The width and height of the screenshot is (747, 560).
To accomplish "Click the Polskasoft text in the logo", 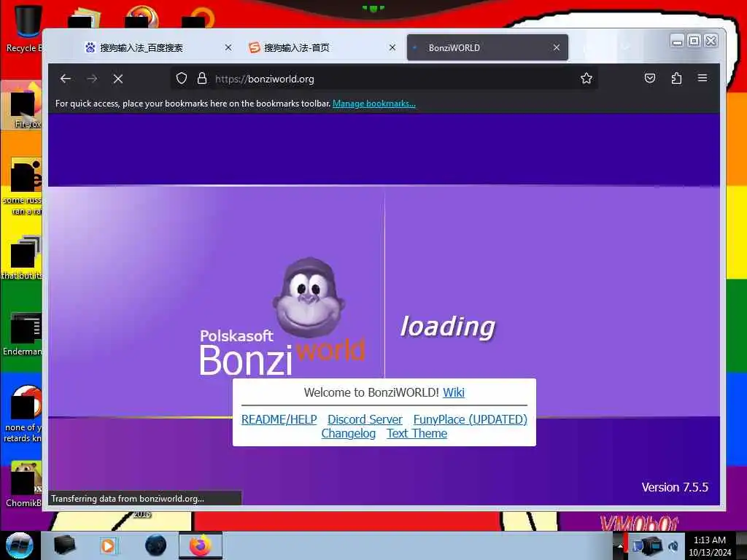I will tap(236, 335).
